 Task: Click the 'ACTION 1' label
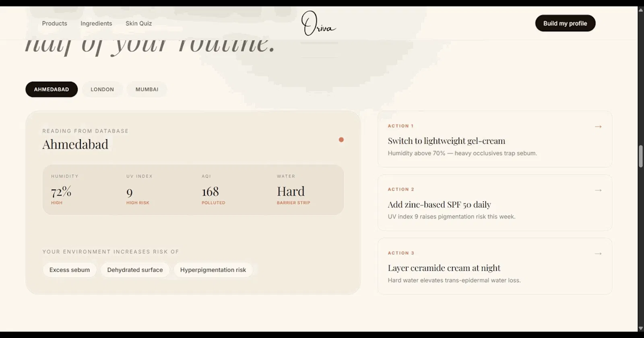(x=400, y=126)
